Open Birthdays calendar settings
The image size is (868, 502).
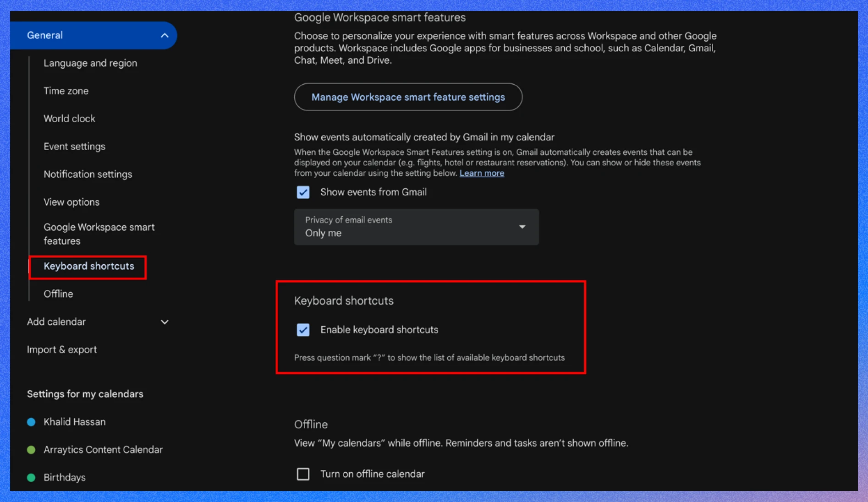click(x=65, y=477)
